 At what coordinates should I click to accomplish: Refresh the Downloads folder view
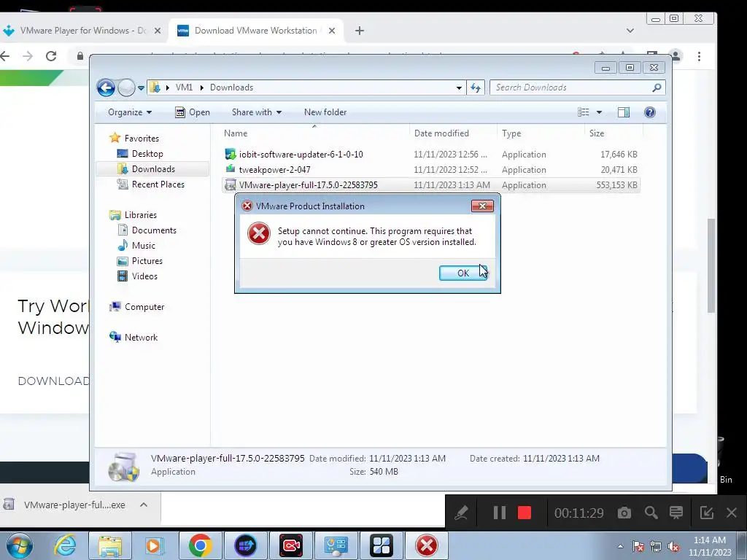coord(476,87)
